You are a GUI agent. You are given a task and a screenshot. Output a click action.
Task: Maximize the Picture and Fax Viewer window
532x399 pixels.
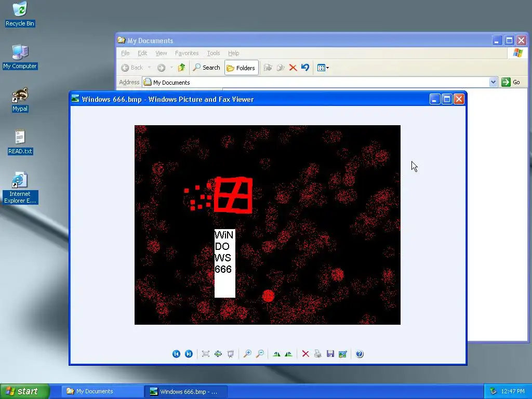[447, 99]
